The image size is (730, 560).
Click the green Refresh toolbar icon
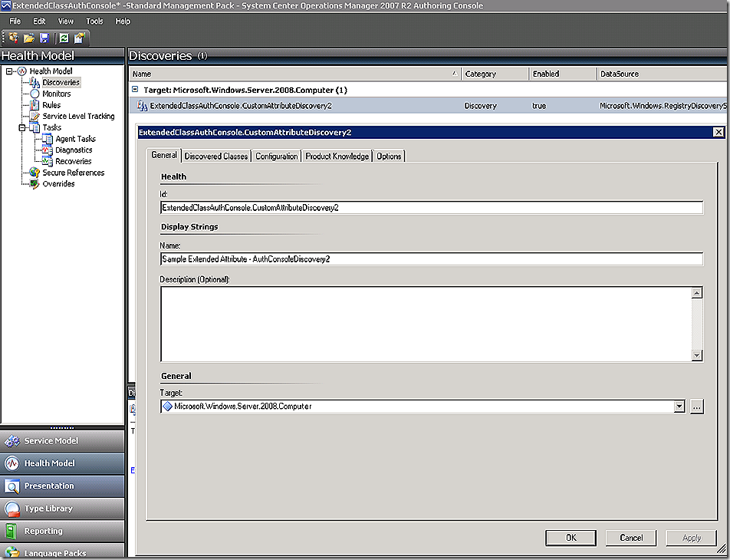click(x=64, y=38)
